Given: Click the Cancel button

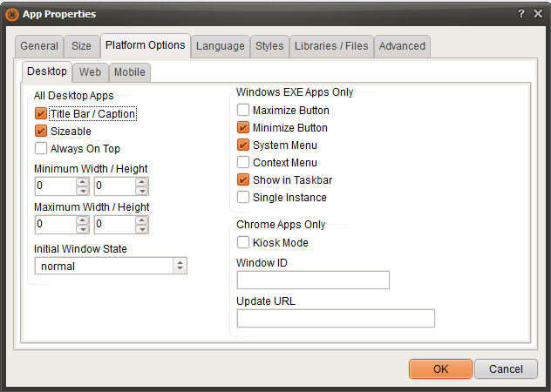Looking at the screenshot, I should click(x=506, y=368).
